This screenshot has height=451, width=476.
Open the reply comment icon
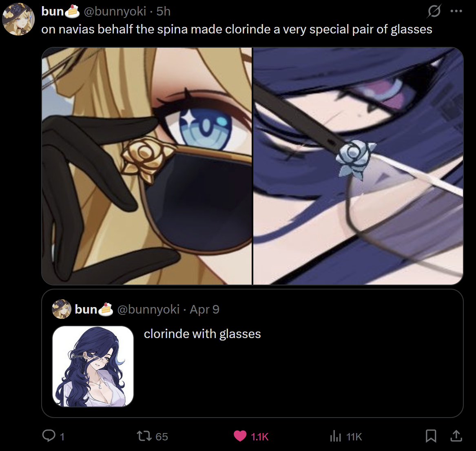pyautogui.click(x=49, y=436)
